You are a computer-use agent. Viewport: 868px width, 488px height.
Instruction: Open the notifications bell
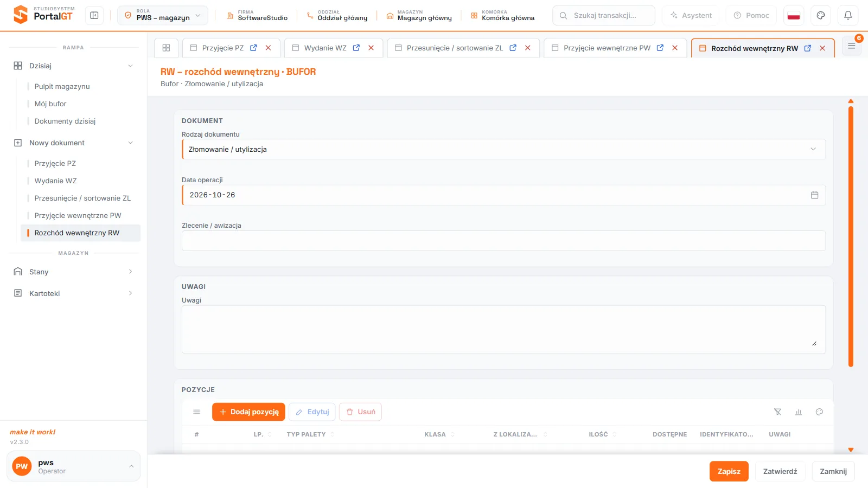coord(848,16)
